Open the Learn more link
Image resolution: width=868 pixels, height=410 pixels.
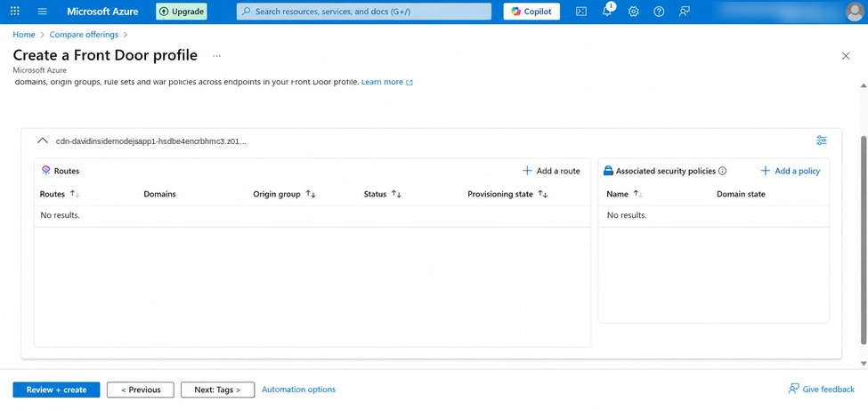(387, 82)
